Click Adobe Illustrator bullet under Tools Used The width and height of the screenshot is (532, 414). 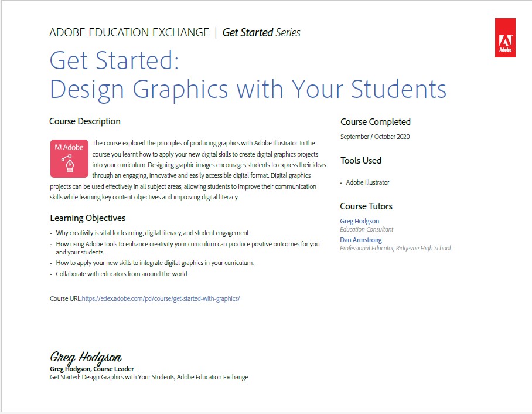[x=367, y=182]
